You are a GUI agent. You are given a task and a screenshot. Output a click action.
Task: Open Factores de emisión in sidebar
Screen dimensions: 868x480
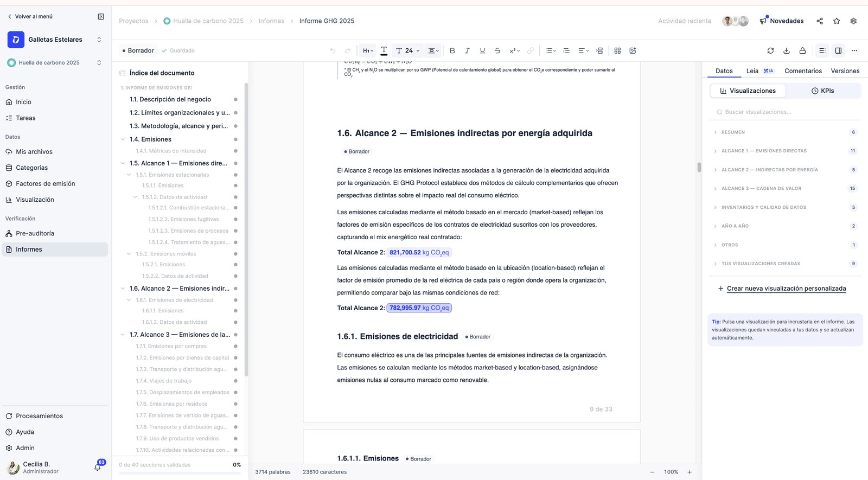[x=55, y=183]
